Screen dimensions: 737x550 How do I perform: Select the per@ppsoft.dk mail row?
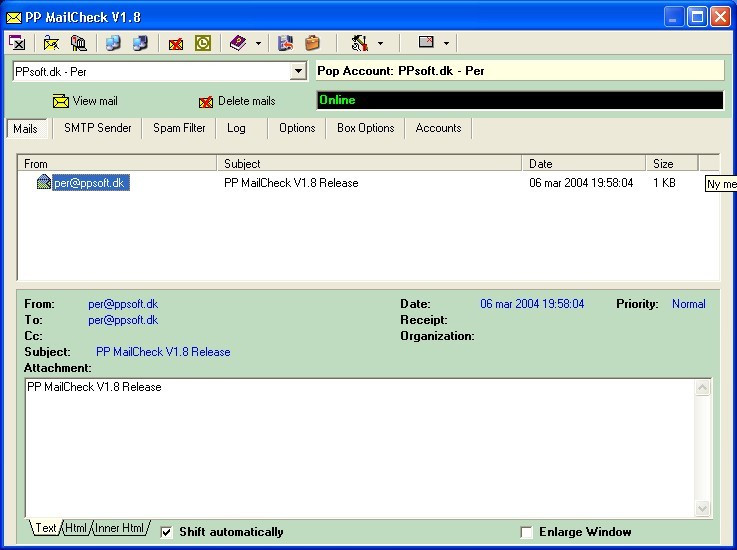[x=368, y=183]
